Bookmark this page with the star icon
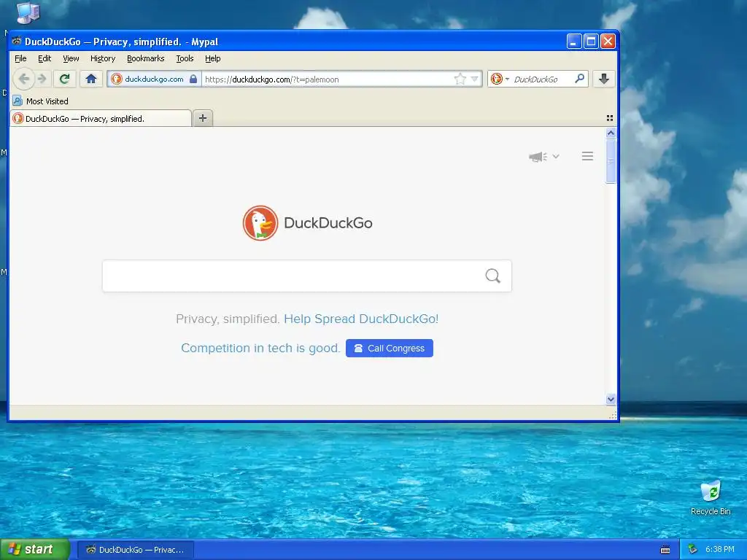747x560 pixels. click(460, 79)
